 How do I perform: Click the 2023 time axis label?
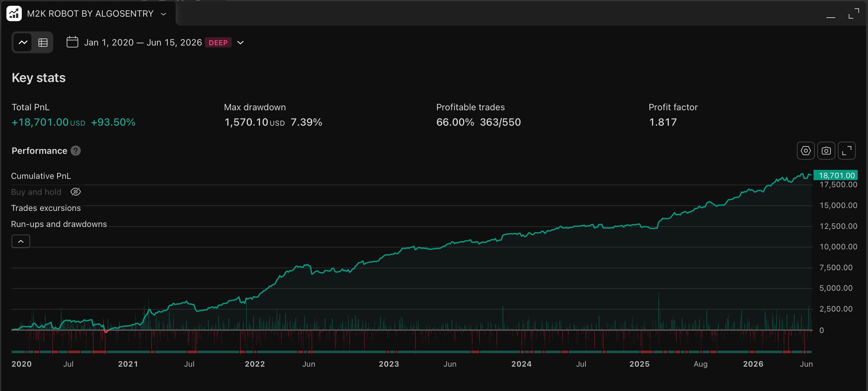389,364
